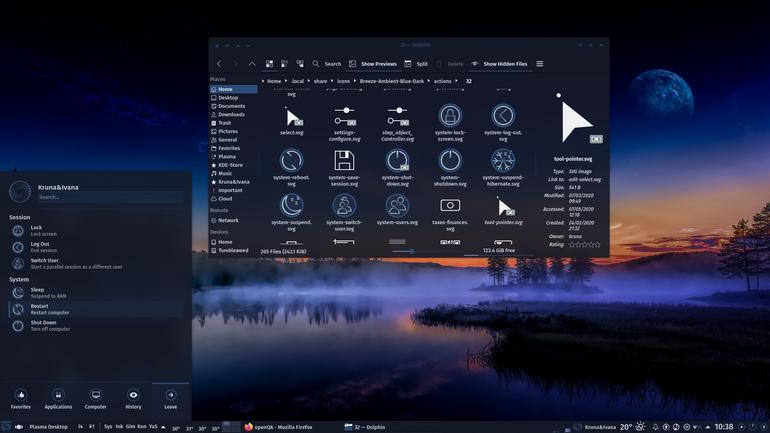Expand the system tray hidden icons arrow
This screenshot has height=433, width=770.
[708, 427]
